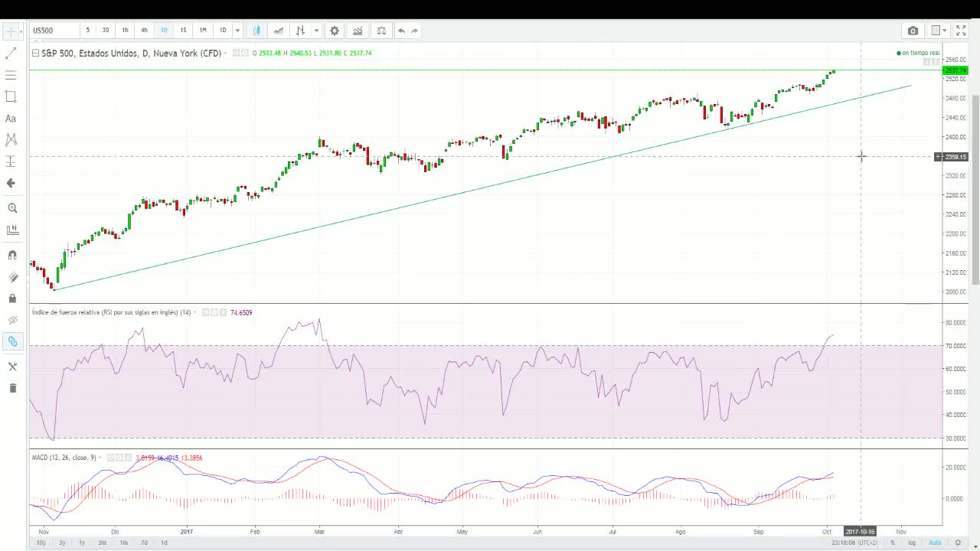Viewport: 980px width, 551px height.
Task: Undo the last chart action
Action: (x=401, y=31)
